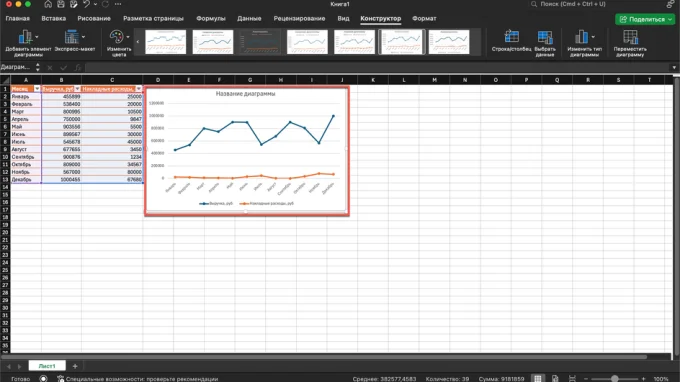This screenshot has height=382, width=680.
Task: Switch to the Вид tab
Action: click(x=343, y=19)
